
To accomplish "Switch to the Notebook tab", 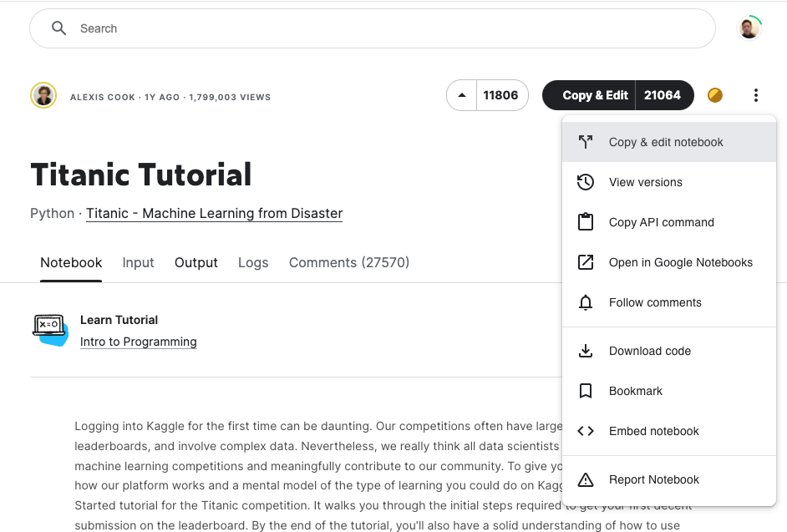I will pos(71,262).
